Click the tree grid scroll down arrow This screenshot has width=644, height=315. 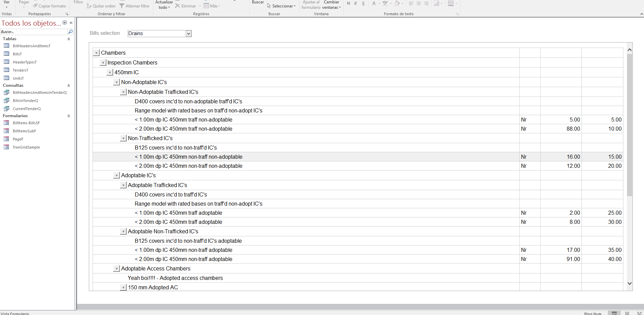pos(629,284)
